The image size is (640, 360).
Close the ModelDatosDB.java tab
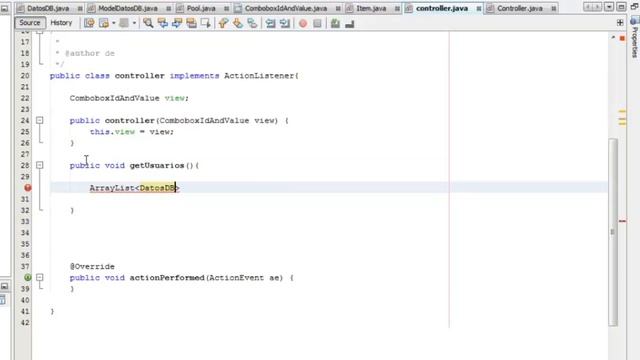(169, 9)
